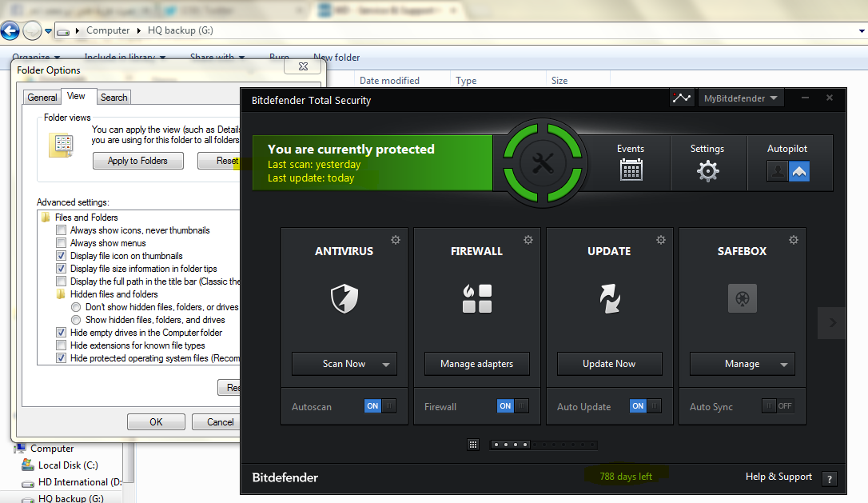Select Computer in the navigation pane
Viewport: 868px width, 503px height.
52,448
